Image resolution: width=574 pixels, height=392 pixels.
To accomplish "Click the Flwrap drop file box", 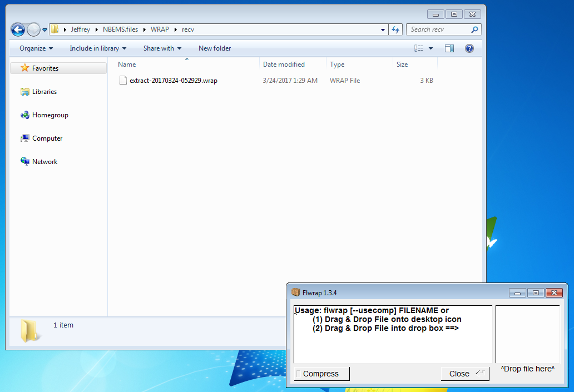I will (x=527, y=334).
